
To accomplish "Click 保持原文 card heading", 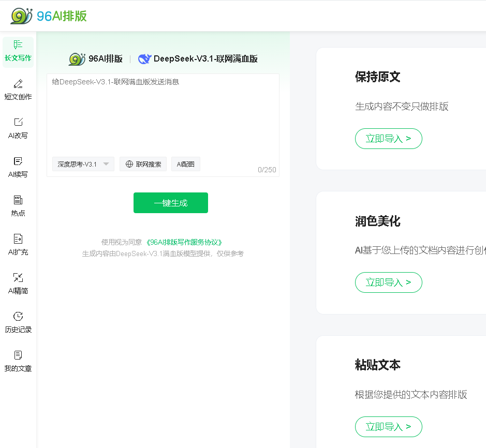I will [377, 77].
